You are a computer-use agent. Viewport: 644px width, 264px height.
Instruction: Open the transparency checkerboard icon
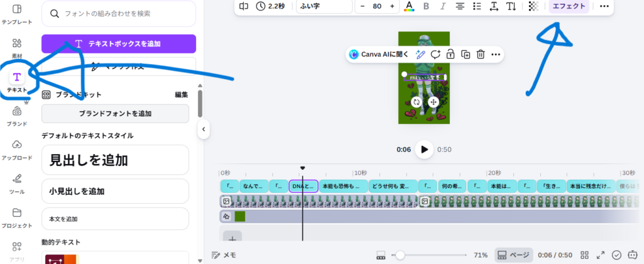[533, 6]
